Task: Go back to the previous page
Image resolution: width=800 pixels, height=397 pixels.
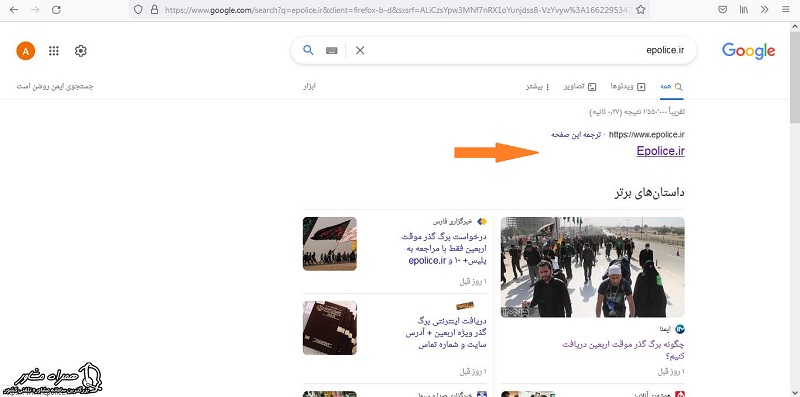Action: [x=14, y=10]
